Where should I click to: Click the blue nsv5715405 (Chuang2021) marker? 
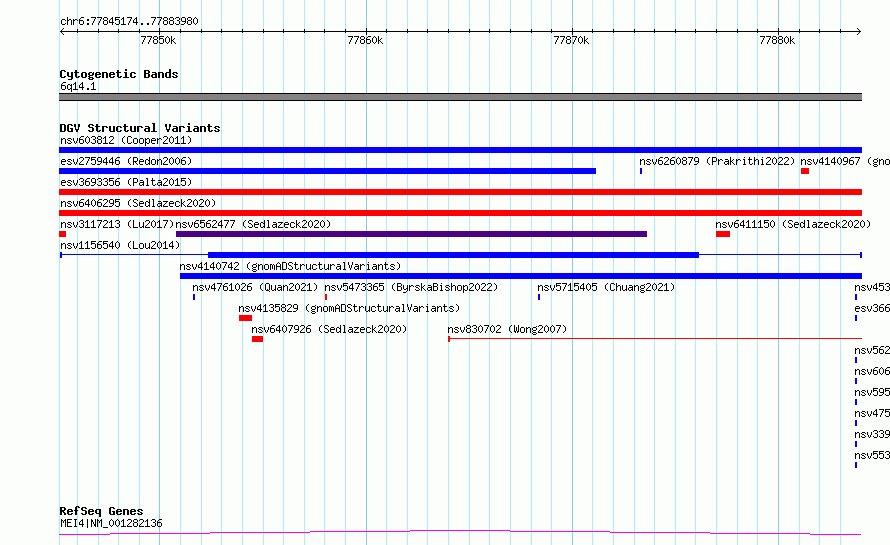click(539, 297)
